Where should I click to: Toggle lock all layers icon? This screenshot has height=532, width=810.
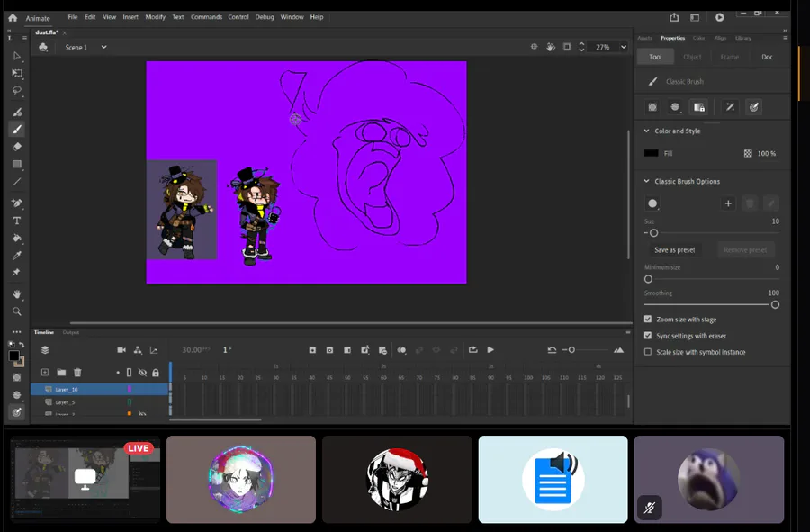(x=156, y=373)
